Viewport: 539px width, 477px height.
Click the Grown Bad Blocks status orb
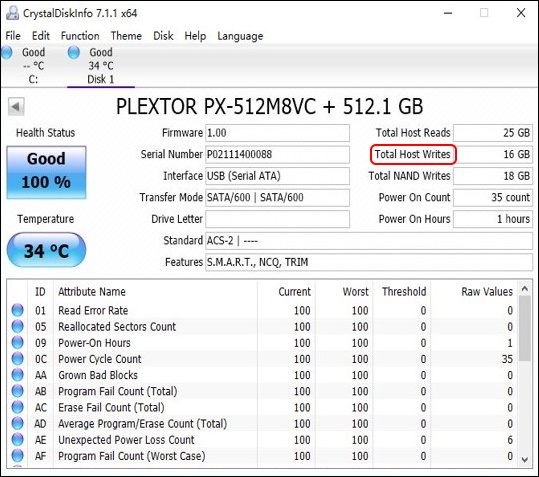[x=17, y=375]
